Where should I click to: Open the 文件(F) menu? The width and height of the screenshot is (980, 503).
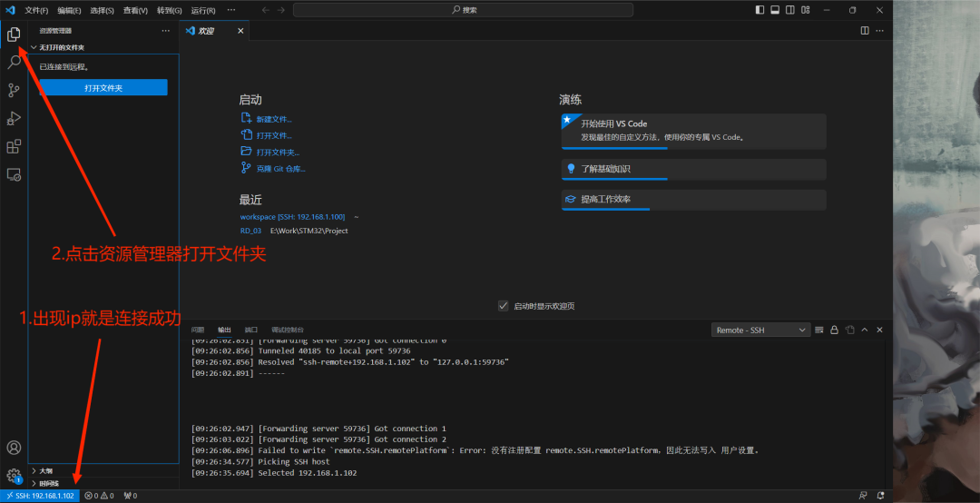coord(36,11)
